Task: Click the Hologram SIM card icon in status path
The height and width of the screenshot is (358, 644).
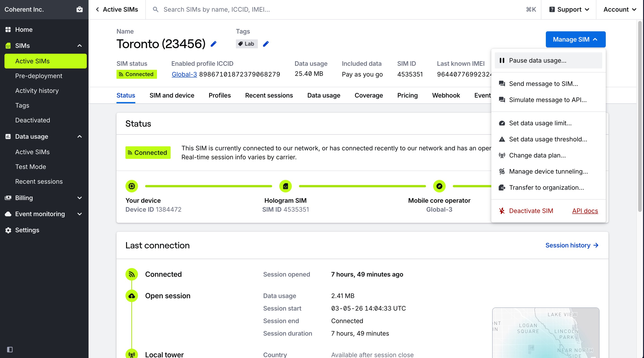Action: (285, 186)
